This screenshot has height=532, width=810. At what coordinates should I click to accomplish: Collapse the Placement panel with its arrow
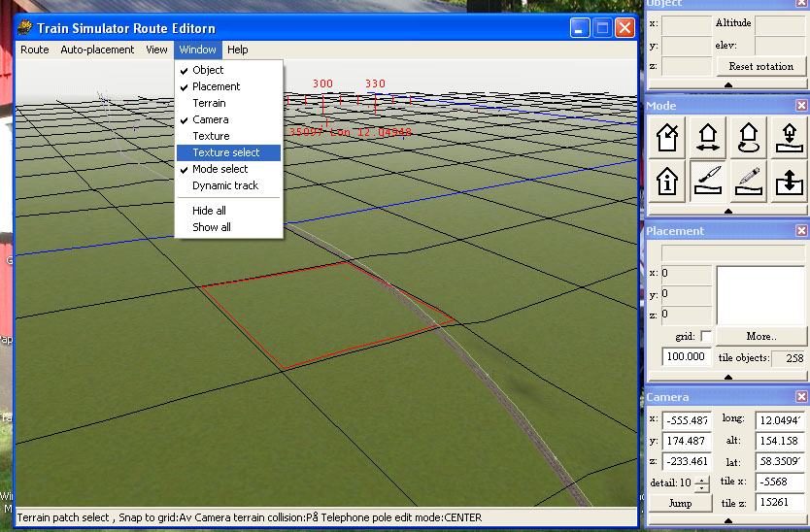(x=727, y=377)
